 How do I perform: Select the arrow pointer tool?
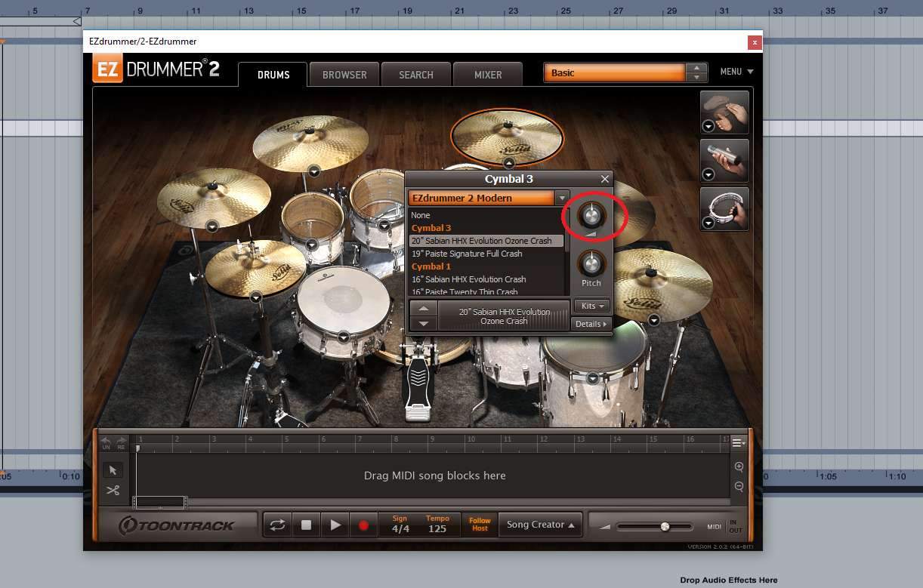113,470
